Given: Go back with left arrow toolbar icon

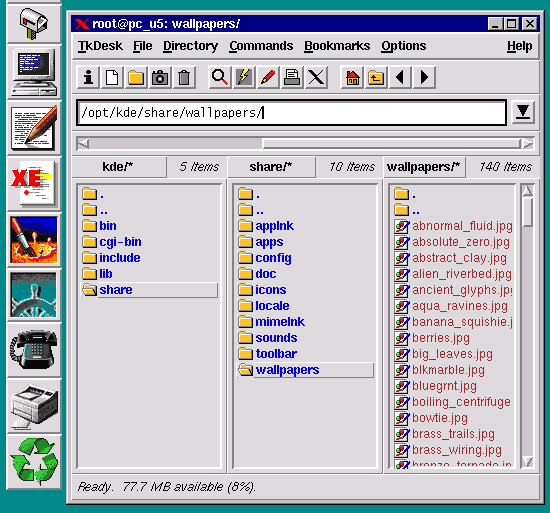Looking at the screenshot, I should (x=400, y=77).
